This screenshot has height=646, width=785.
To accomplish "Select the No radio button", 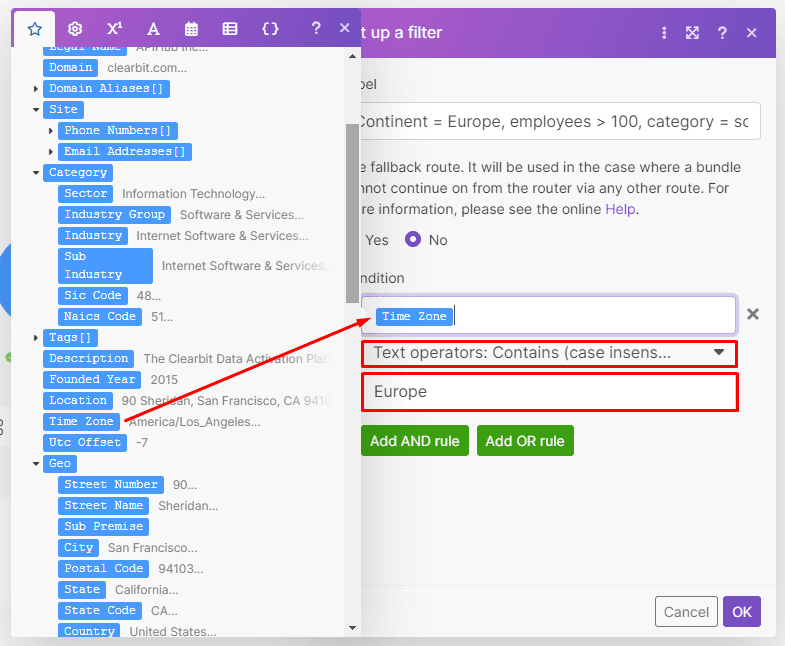I will [412, 240].
